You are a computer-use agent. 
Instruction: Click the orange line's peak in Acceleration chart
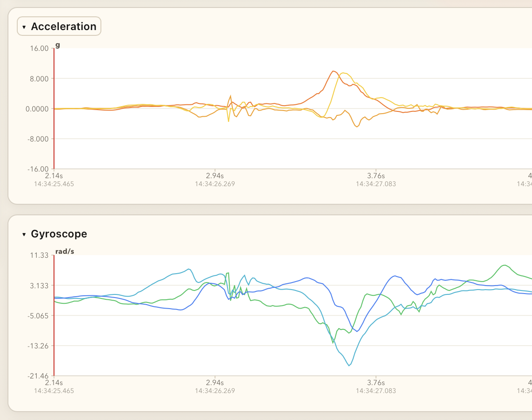(x=333, y=71)
